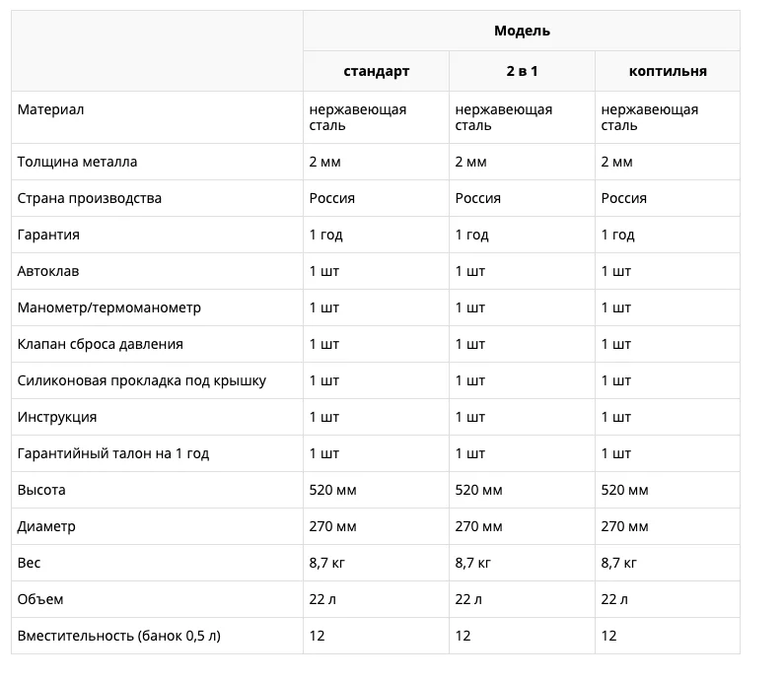Select the "стандарт" column header
Screen dimensions: 784x680
376,71
